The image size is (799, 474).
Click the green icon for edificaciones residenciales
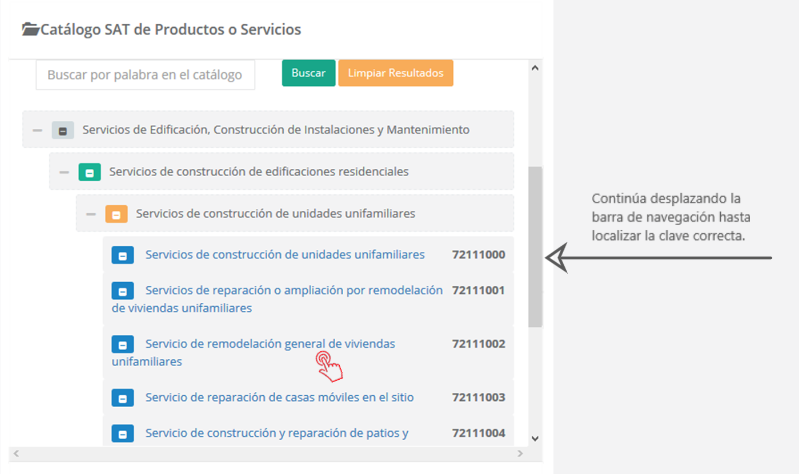pyautogui.click(x=90, y=172)
